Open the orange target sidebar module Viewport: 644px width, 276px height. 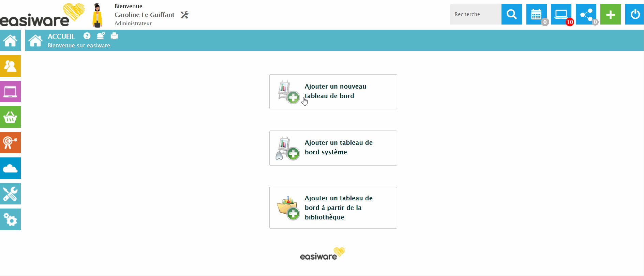(x=10, y=143)
